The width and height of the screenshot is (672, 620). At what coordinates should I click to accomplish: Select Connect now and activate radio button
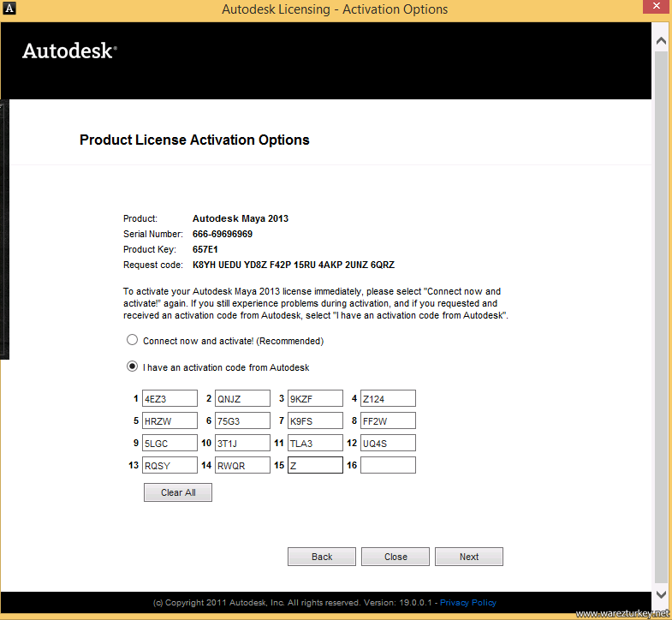(x=132, y=340)
